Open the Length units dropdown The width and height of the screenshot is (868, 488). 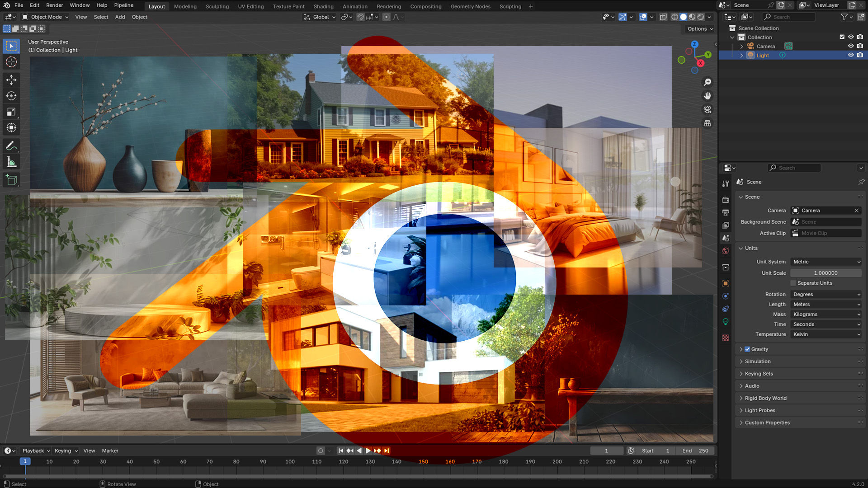[826, 304]
